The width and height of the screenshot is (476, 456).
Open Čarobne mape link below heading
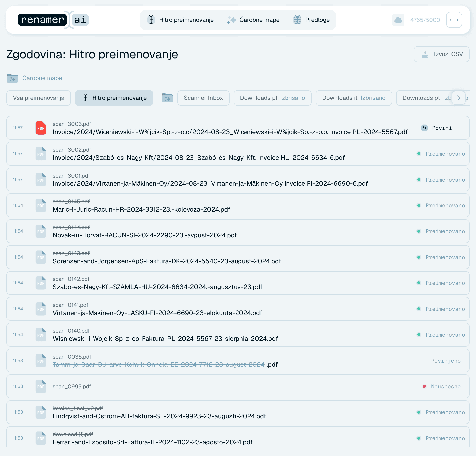(42, 78)
